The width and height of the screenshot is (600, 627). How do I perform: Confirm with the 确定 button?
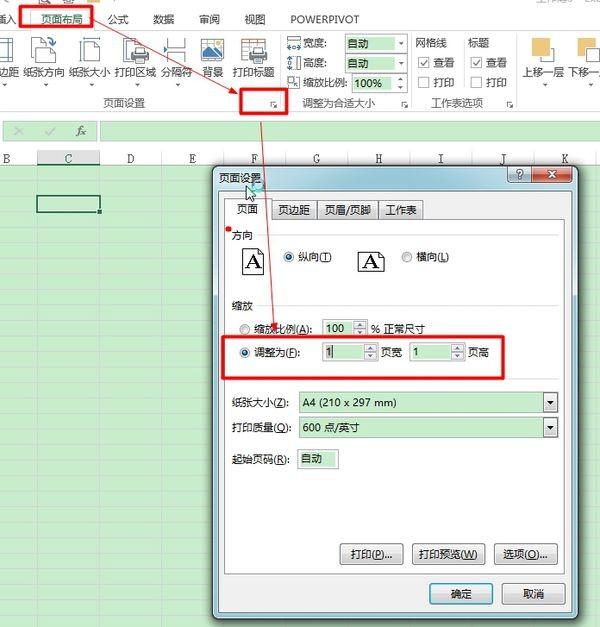[461, 594]
